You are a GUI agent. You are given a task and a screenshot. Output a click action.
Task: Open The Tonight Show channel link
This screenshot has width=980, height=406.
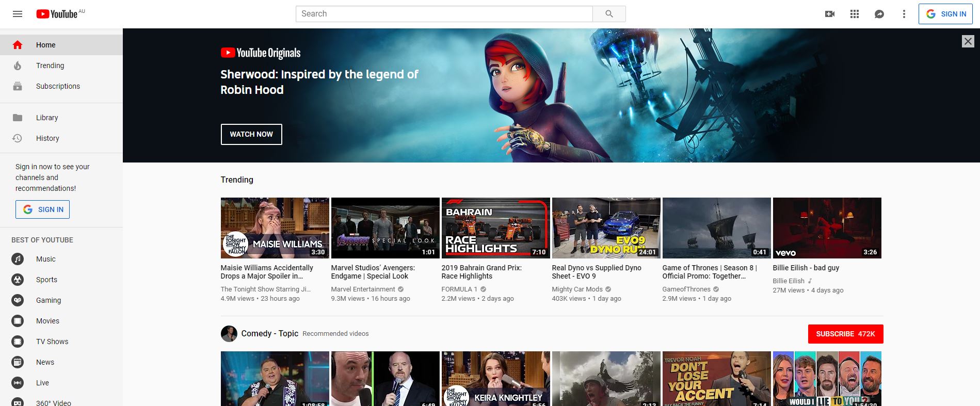coord(265,289)
